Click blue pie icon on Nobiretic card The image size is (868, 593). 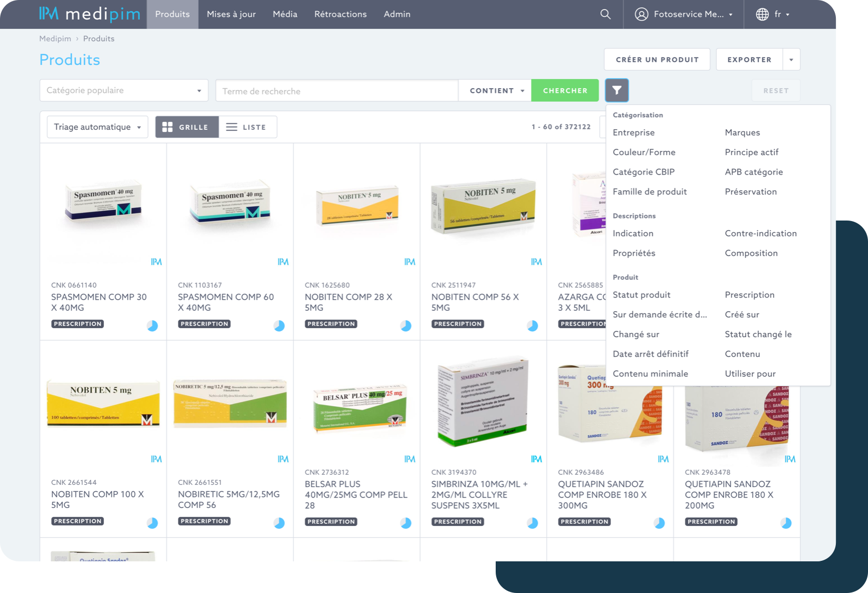point(279,523)
